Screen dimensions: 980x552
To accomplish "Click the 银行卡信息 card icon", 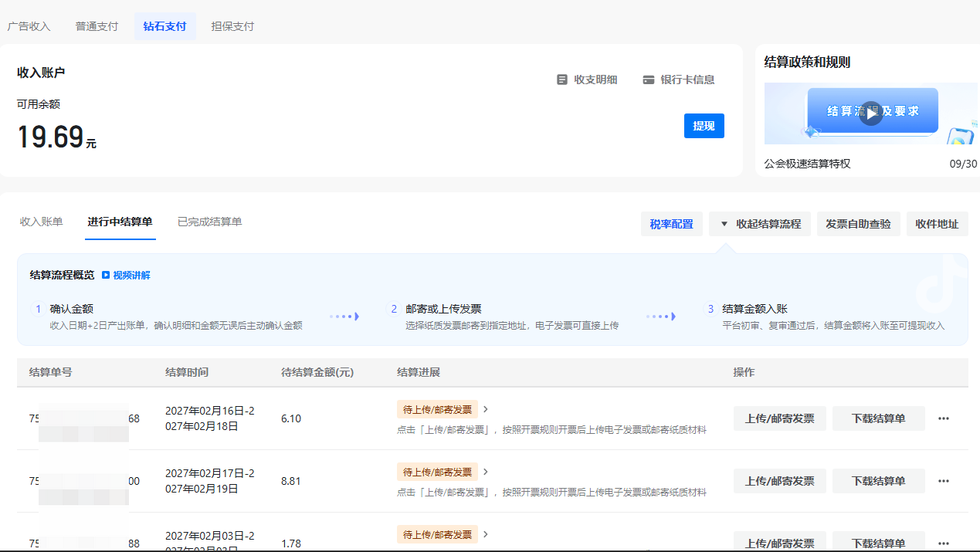I will click(x=649, y=80).
